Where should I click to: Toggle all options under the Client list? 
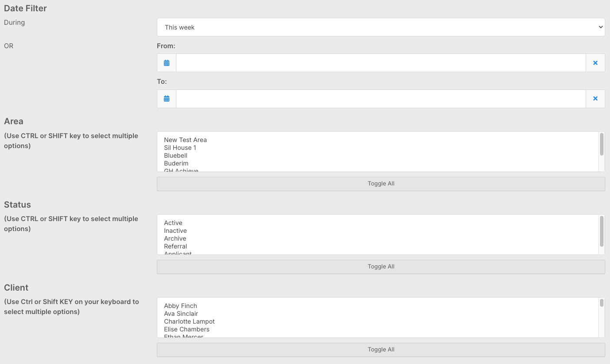tap(381, 350)
